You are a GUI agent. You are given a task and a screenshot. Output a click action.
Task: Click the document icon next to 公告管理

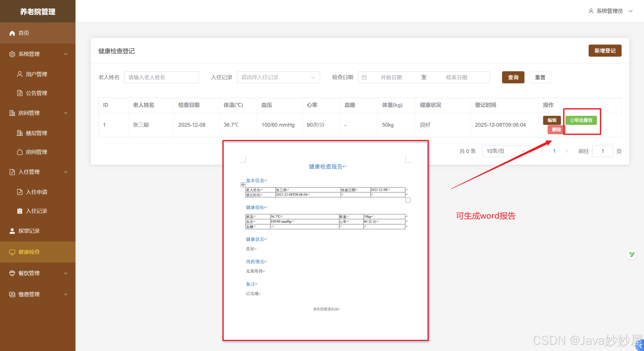20,93
